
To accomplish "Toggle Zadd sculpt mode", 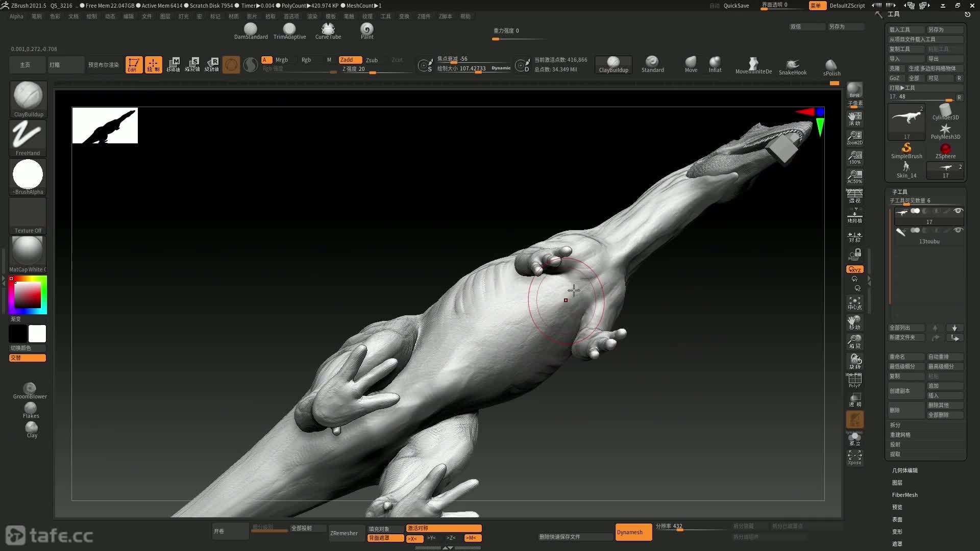I will (x=350, y=60).
